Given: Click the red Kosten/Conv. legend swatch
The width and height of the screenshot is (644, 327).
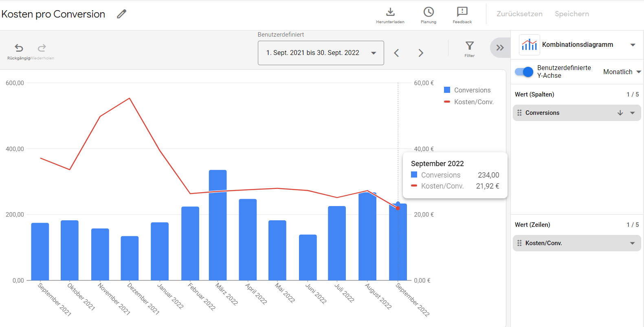Looking at the screenshot, I should [447, 102].
